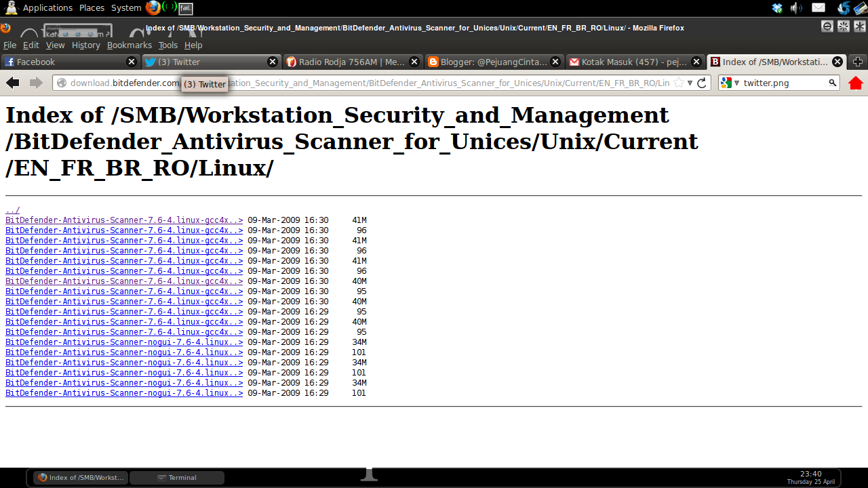Click the network tray icon at panel's end
The image size is (868, 488).
pyautogui.click(x=860, y=8)
